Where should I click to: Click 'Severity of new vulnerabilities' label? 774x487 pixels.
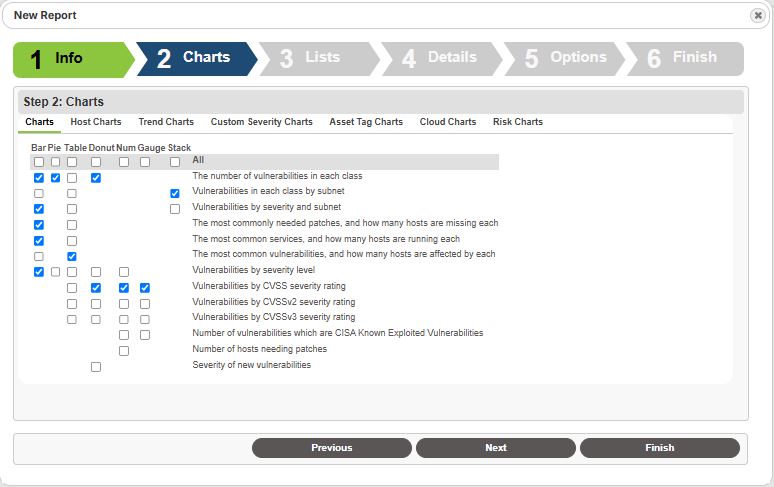click(252, 365)
